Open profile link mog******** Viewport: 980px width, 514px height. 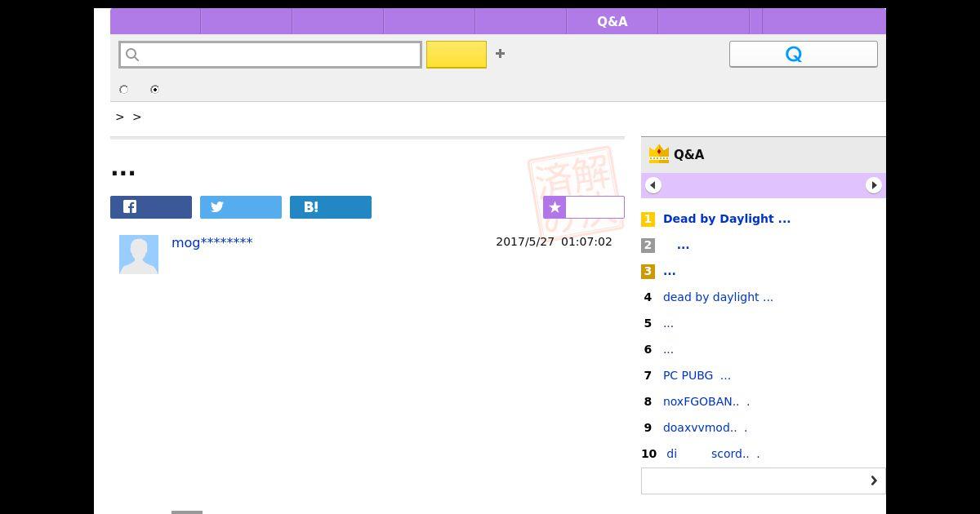point(212,242)
